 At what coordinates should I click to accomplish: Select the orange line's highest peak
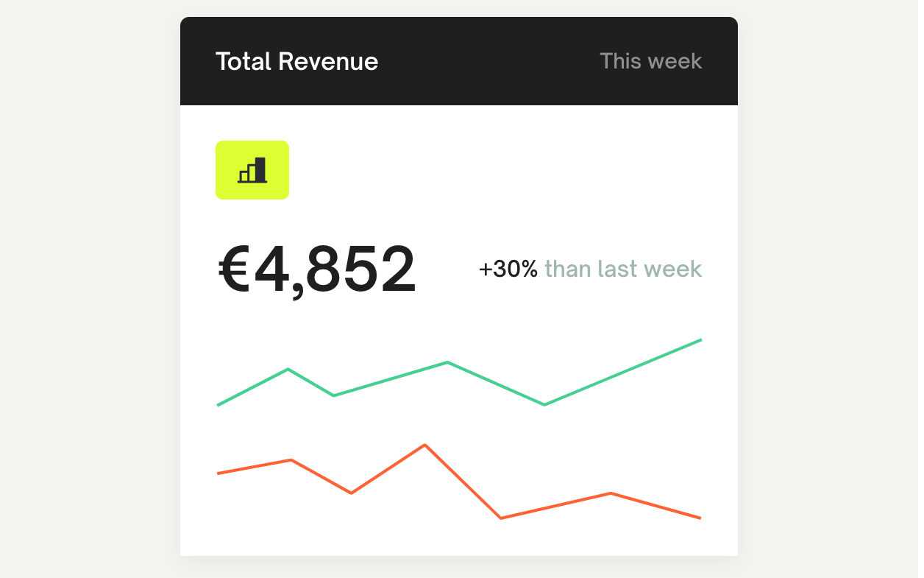pyautogui.click(x=425, y=445)
